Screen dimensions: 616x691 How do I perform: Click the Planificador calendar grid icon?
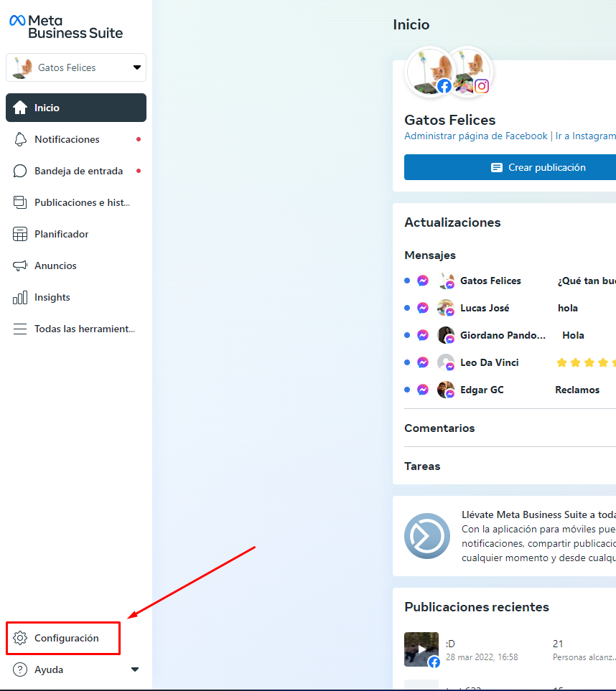coord(20,234)
